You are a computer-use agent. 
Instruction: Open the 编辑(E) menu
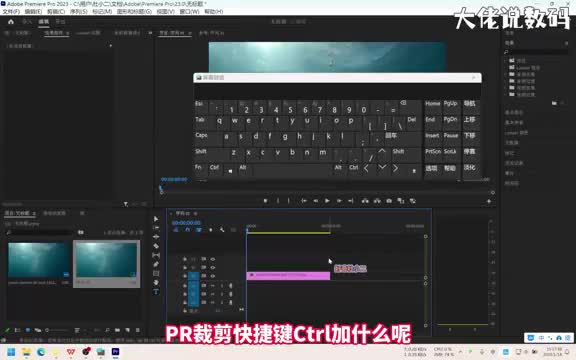(x=33, y=12)
